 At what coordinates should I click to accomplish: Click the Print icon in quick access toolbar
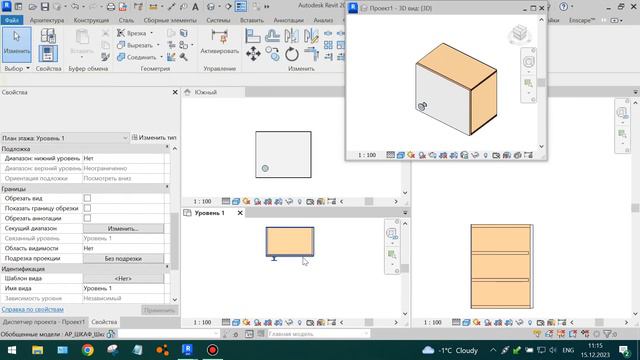111,7
